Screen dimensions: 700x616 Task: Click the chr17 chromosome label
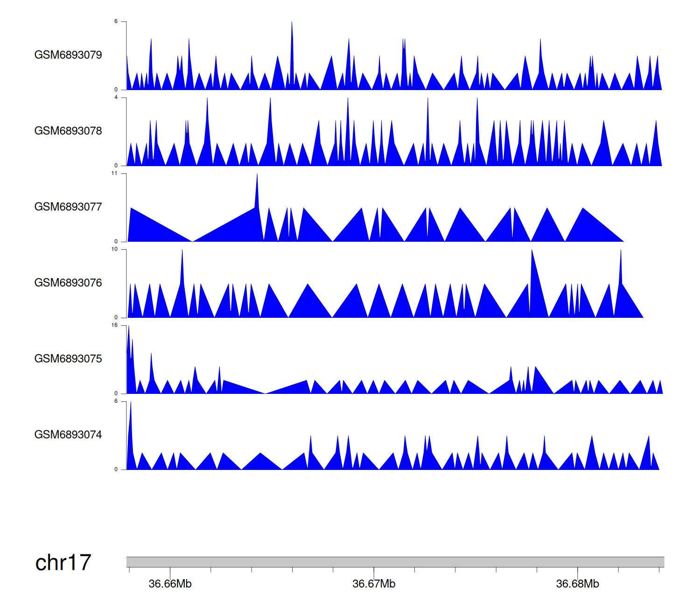click(x=63, y=563)
